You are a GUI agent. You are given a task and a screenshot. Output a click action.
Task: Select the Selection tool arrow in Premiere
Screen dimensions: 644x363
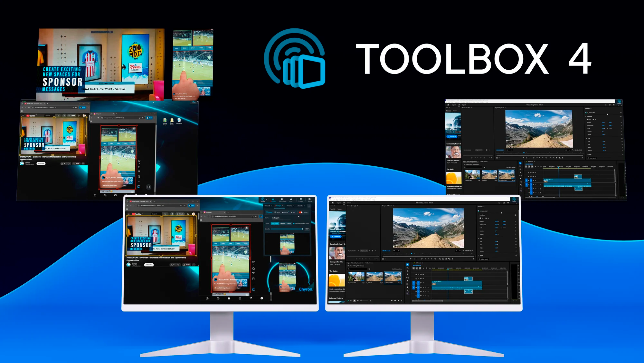(x=408, y=264)
